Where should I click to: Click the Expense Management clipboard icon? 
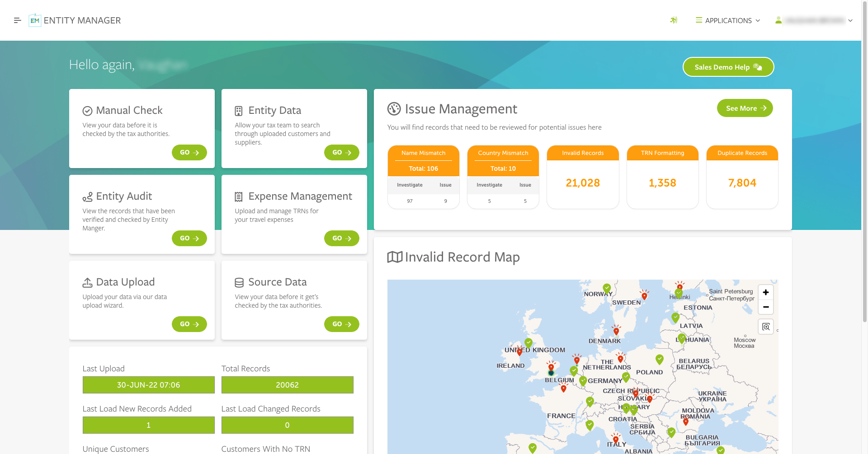coord(239,197)
